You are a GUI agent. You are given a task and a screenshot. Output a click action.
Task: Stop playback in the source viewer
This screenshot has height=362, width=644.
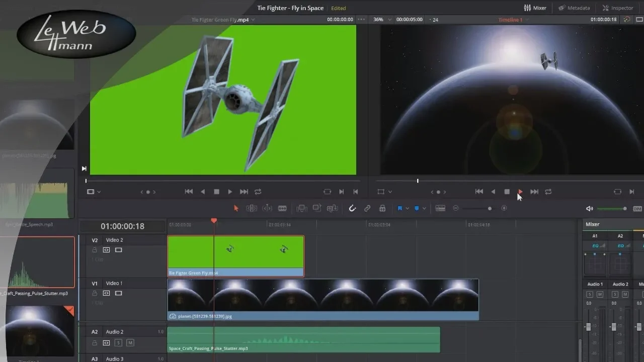216,192
